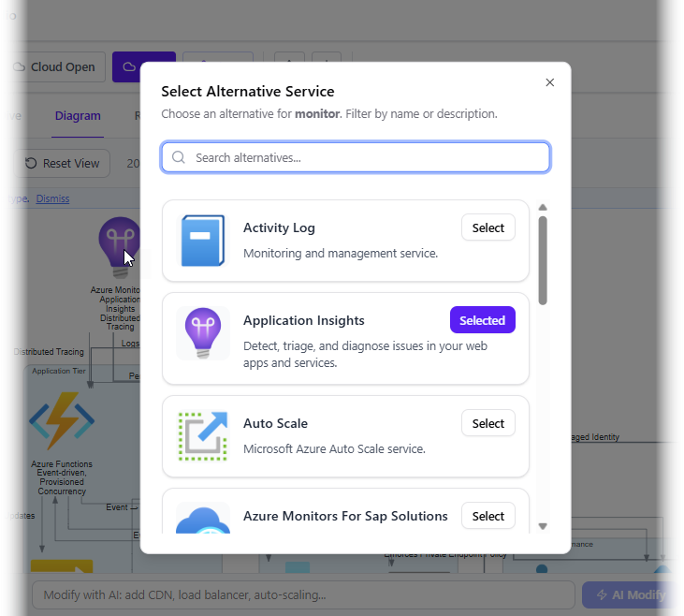The height and width of the screenshot is (616, 684).
Task: Click the Application Insights lightbulb icon
Action: (202, 333)
